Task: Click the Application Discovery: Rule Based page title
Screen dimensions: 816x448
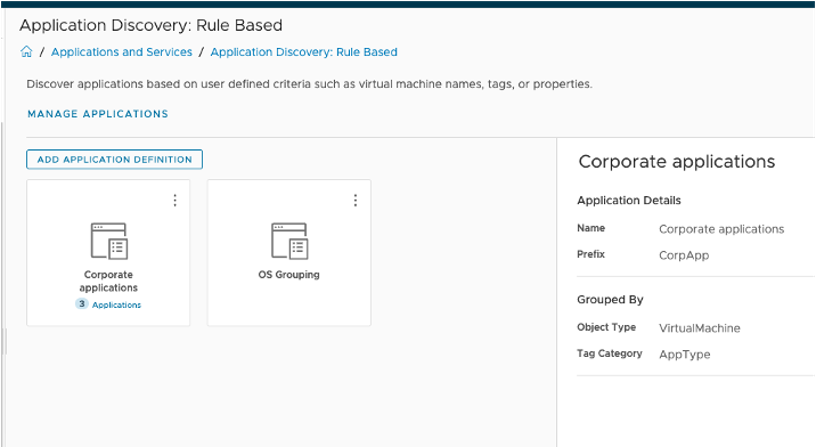Action: click(x=151, y=25)
